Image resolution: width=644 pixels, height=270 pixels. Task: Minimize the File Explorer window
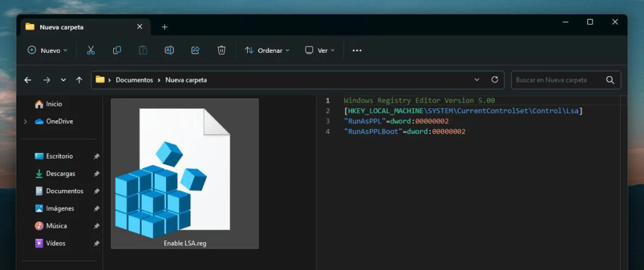coord(565,22)
